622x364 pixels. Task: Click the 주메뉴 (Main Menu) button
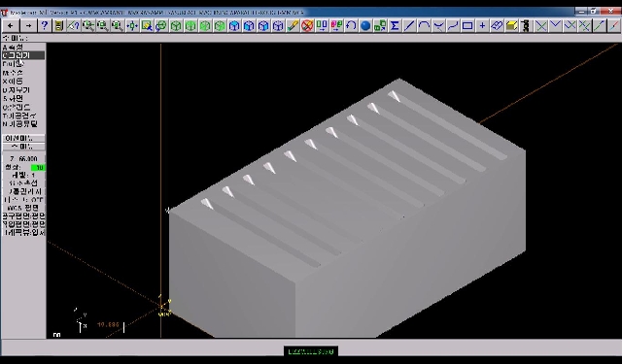(23, 147)
